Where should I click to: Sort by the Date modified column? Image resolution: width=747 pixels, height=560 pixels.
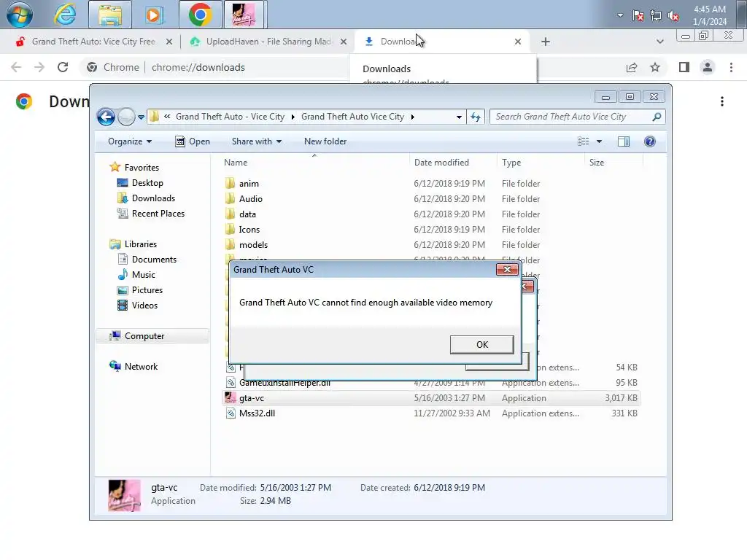452,163
